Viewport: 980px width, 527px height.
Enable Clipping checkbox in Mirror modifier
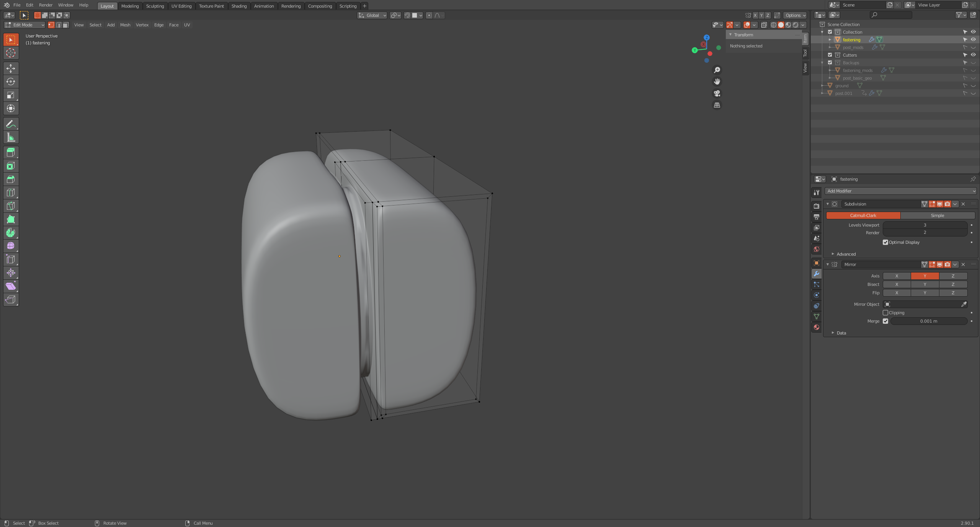pyautogui.click(x=885, y=313)
